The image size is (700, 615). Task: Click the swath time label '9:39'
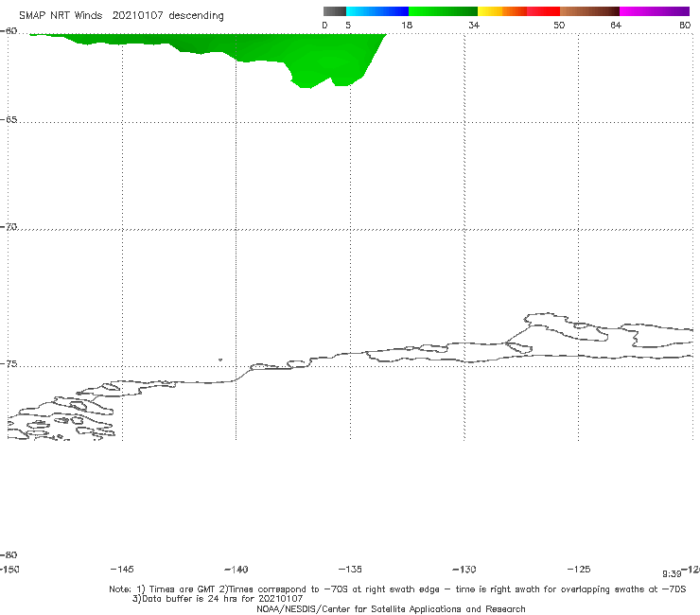[672, 574]
